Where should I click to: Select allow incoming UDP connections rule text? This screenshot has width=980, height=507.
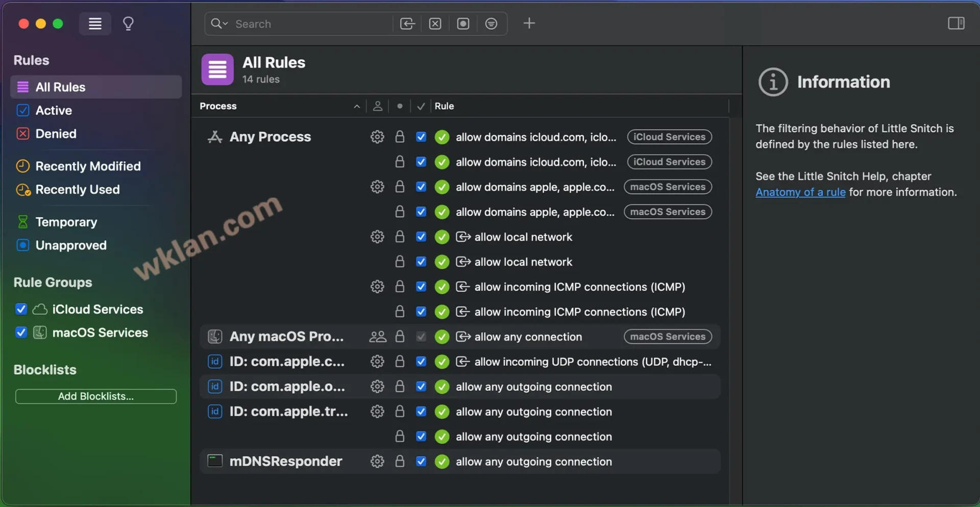point(593,361)
